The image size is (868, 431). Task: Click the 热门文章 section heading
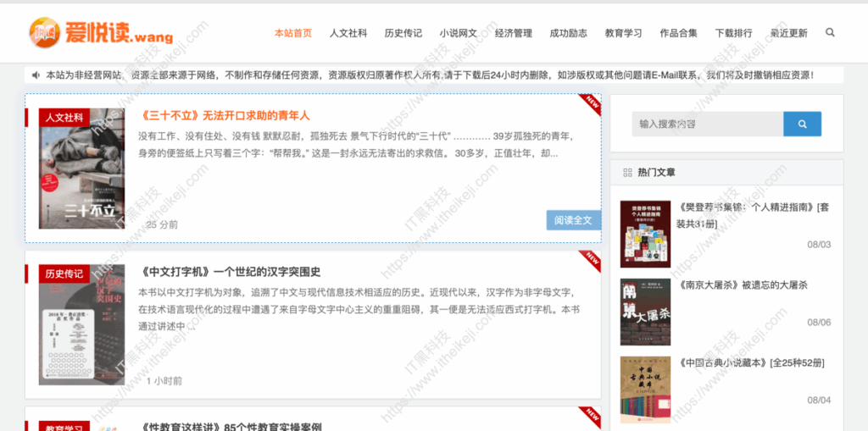click(657, 173)
